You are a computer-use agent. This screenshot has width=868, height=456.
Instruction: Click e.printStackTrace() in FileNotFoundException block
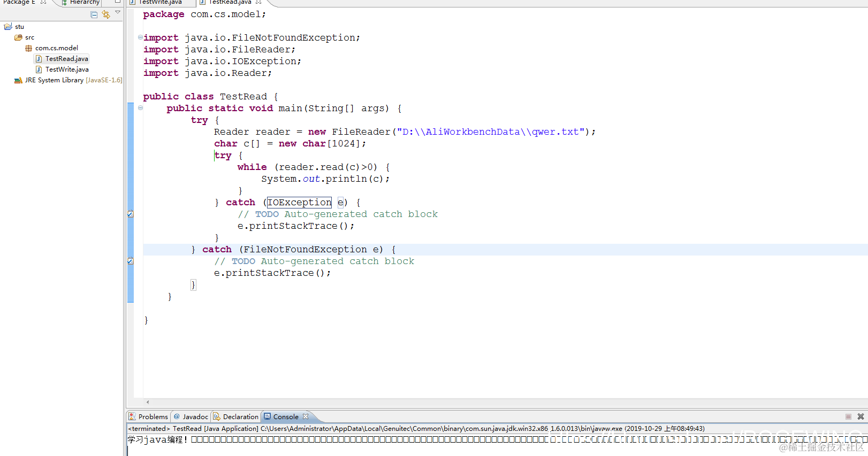(x=272, y=273)
